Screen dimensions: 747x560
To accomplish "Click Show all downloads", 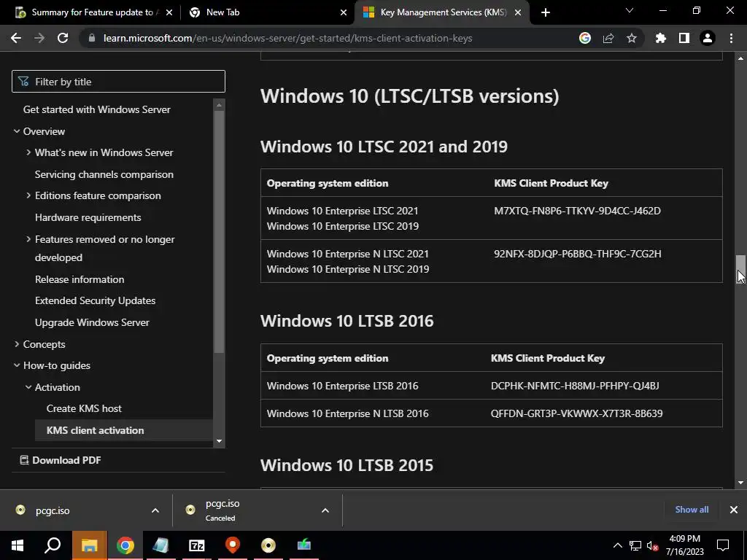I will (692, 510).
